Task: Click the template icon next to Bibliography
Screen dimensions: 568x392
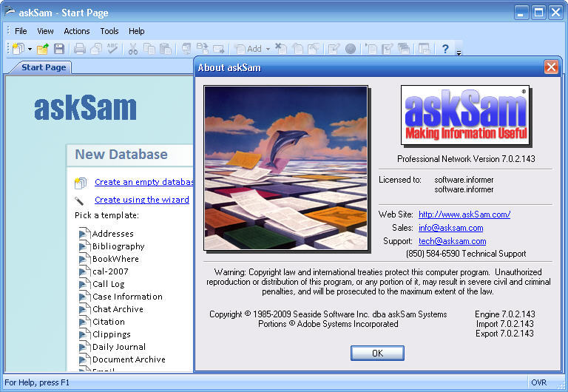Action: pos(84,246)
